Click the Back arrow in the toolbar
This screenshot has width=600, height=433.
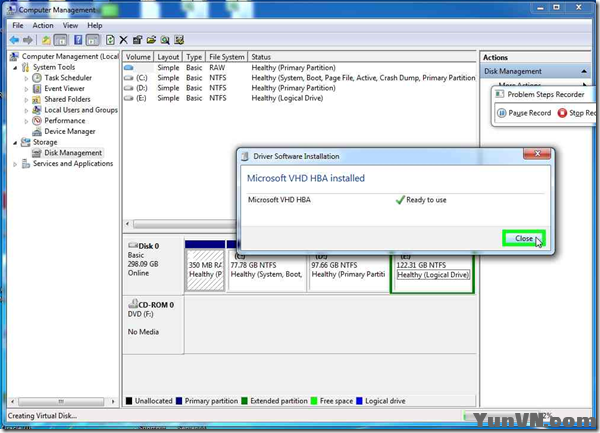(15, 40)
